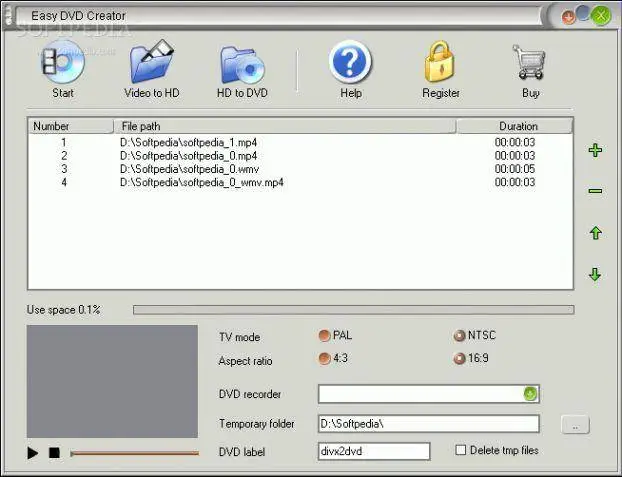
Task: Select row softpedia_0.wmv
Action: [300, 169]
